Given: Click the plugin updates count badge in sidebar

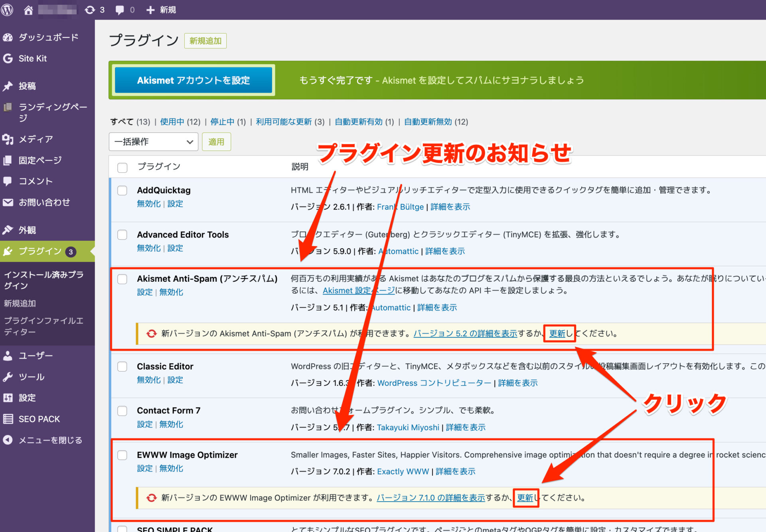Looking at the screenshot, I should [x=71, y=252].
